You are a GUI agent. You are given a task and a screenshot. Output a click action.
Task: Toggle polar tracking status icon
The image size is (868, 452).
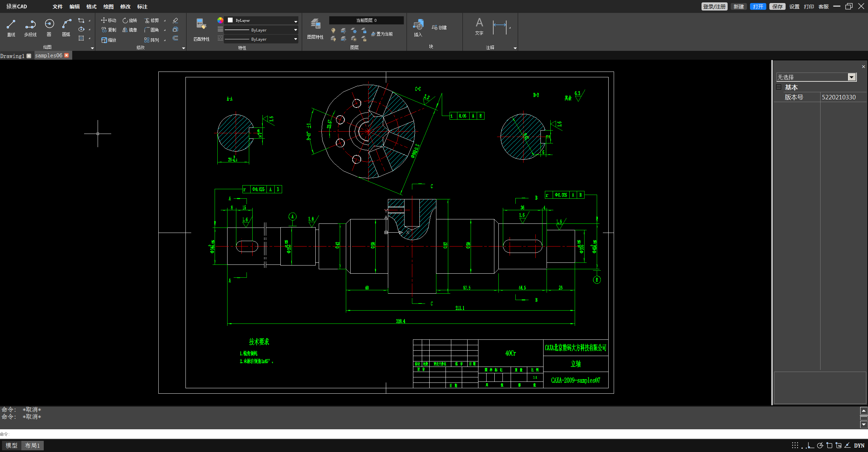click(820, 445)
